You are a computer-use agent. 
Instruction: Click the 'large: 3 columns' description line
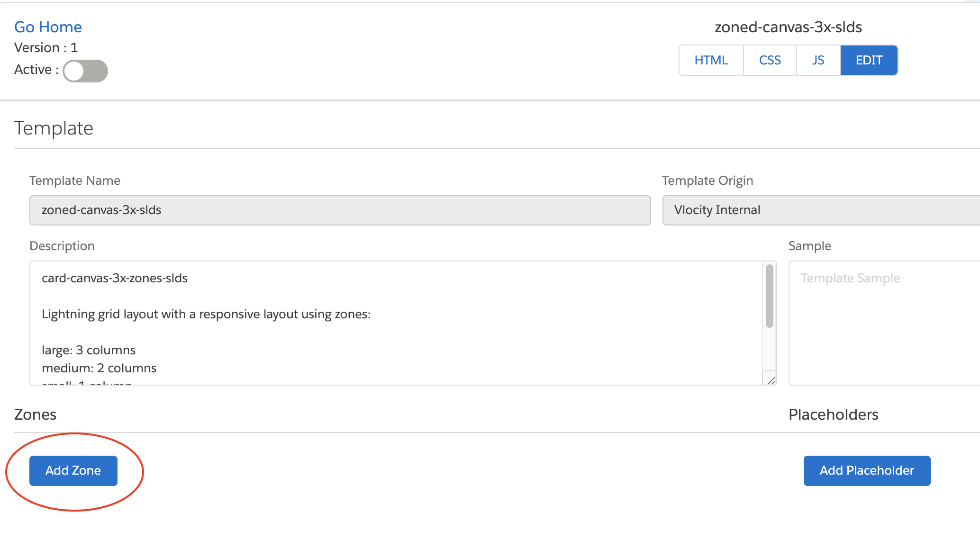[x=89, y=350]
